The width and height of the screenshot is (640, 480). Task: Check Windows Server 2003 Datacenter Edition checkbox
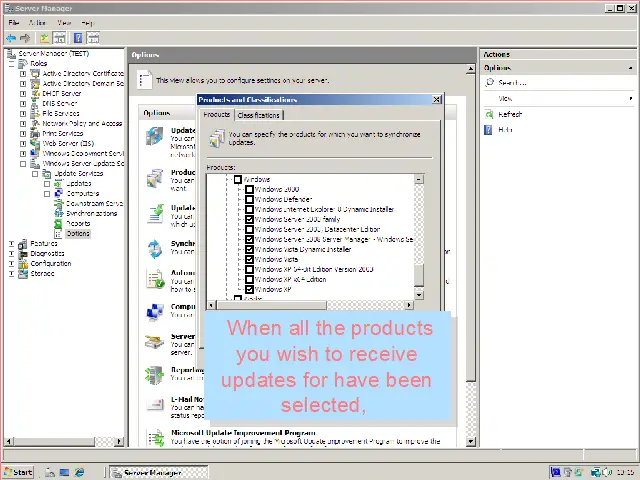pyautogui.click(x=249, y=229)
